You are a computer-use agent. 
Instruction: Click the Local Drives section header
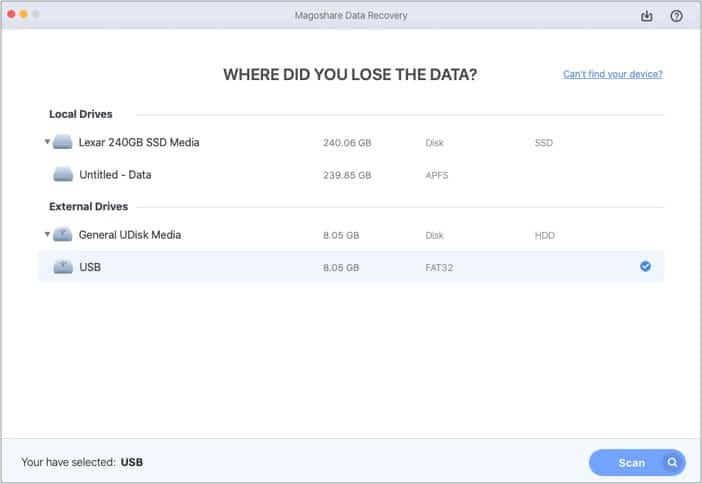tap(81, 114)
